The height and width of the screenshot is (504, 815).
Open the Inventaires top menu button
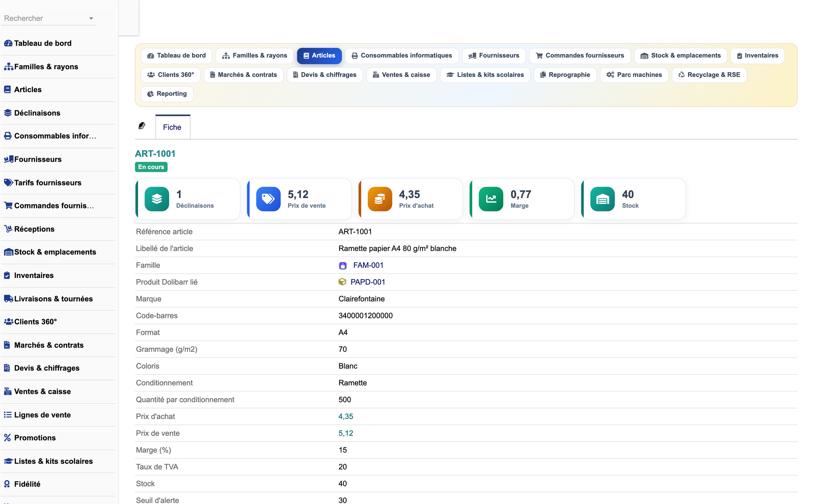(x=758, y=56)
